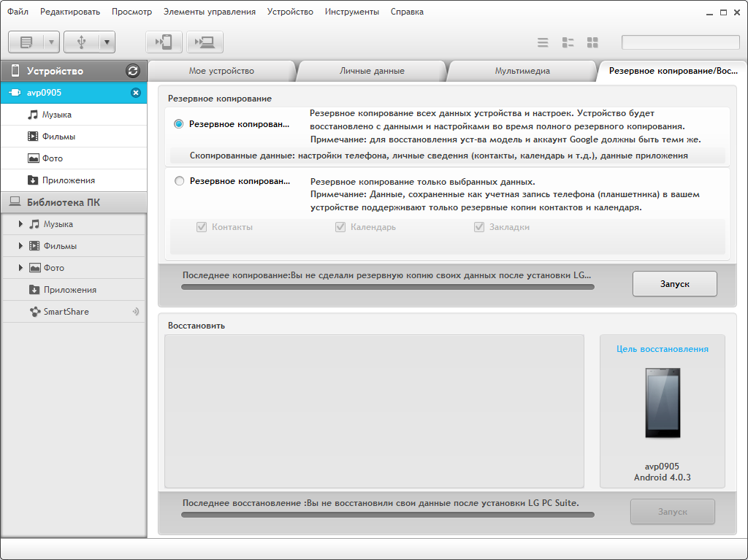Toggle the Календарь checkbox

click(x=340, y=227)
